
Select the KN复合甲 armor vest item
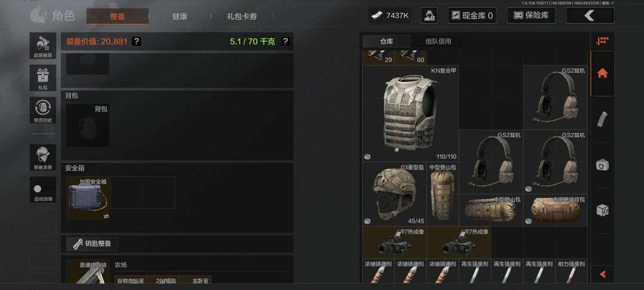pyautogui.click(x=410, y=113)
